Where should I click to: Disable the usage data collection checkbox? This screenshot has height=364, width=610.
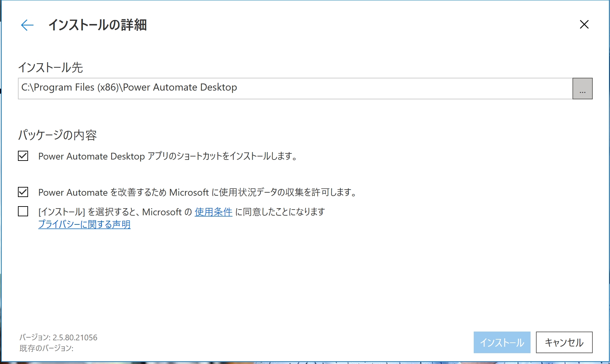click(23, 192)
